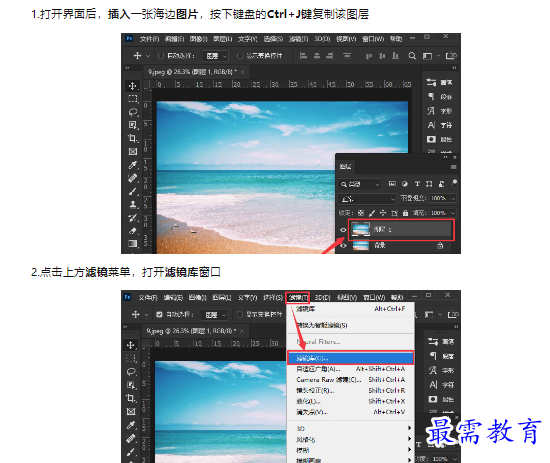Hide Layer 1 using its eye icon
The image size is (550, 463).
pyautogui.click(x=343, y=230)
